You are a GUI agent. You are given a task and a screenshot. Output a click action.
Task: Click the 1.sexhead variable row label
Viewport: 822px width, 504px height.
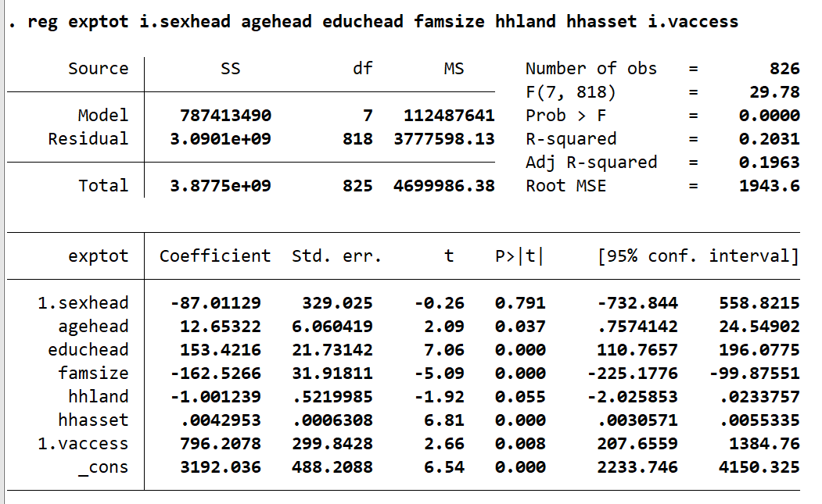click(83, 303)
